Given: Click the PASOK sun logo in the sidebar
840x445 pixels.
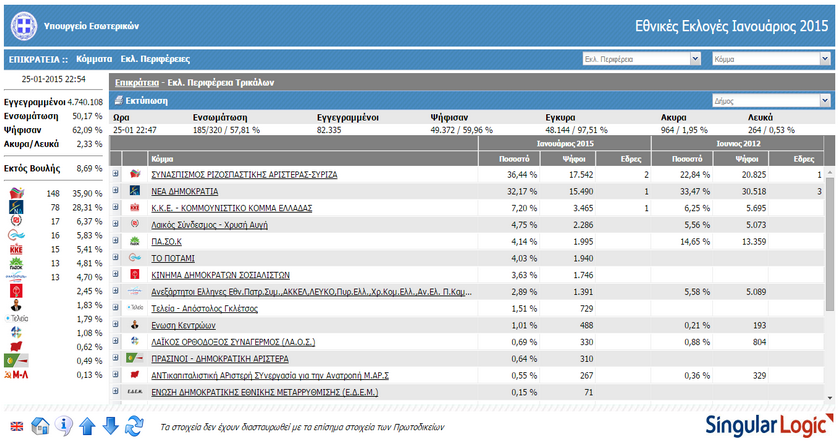Looking at the screenshot, I should pos(17,263).
